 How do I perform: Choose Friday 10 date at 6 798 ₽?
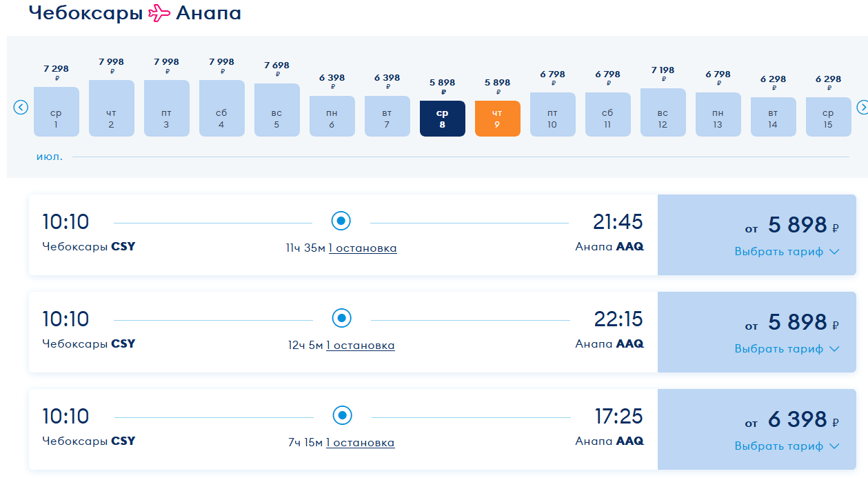[553, 114]
